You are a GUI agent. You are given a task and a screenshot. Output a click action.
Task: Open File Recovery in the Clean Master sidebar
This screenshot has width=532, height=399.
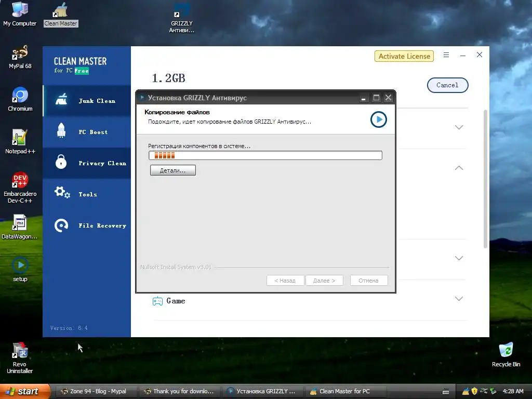tap(87, 225)
